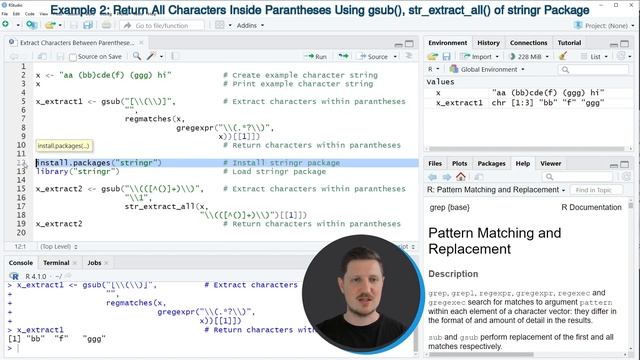The width and height of the screenshot is (640, 360).
Task: Re-run the previous code region icon
Action: pyautogui.click(x=343, y=56)
